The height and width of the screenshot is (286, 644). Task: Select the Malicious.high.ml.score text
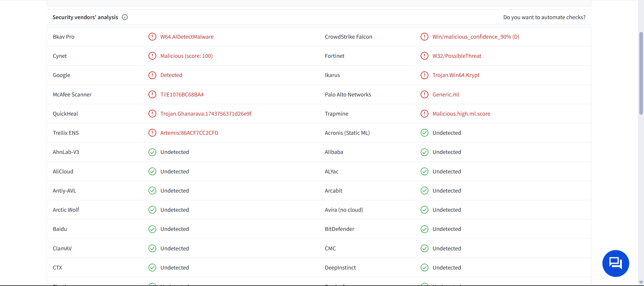461,114
